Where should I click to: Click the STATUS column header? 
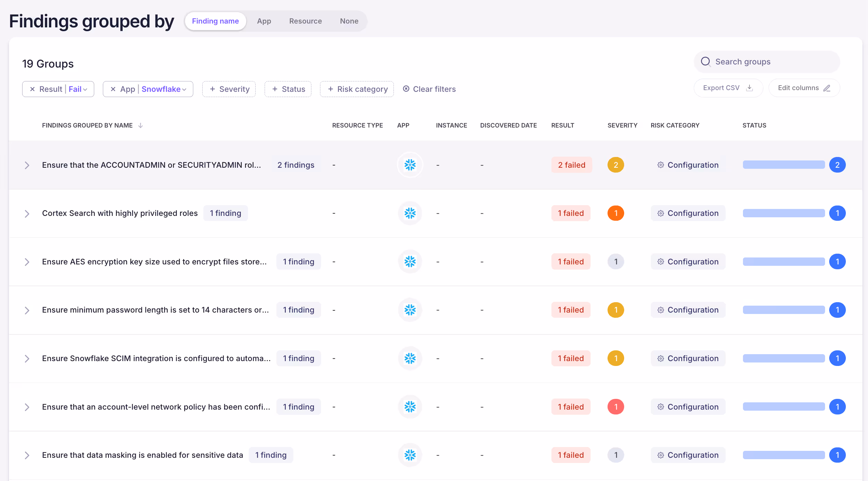(754, 125)
